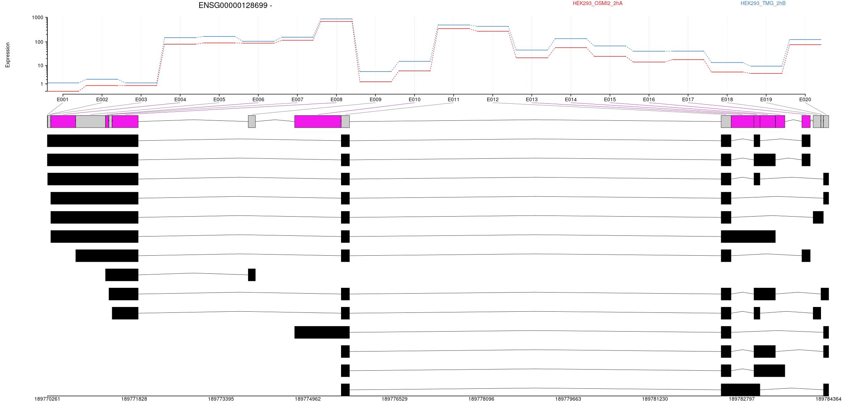868x405 pixels.
Task: Click the gene title ENSG00000128699
Action: pos(233,5)
